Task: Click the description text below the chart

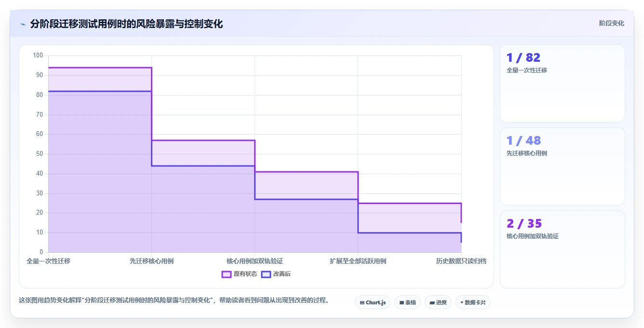Action: click(x=175, y=300)
